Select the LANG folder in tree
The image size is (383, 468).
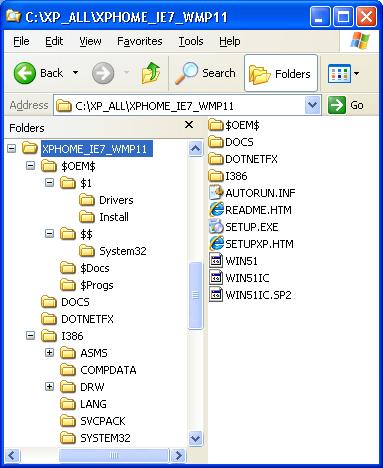click(93, 404)
